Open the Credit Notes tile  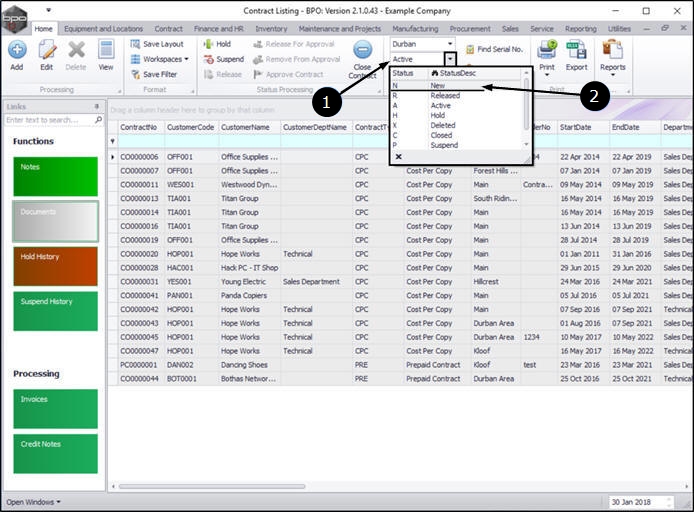coord(55,453)
